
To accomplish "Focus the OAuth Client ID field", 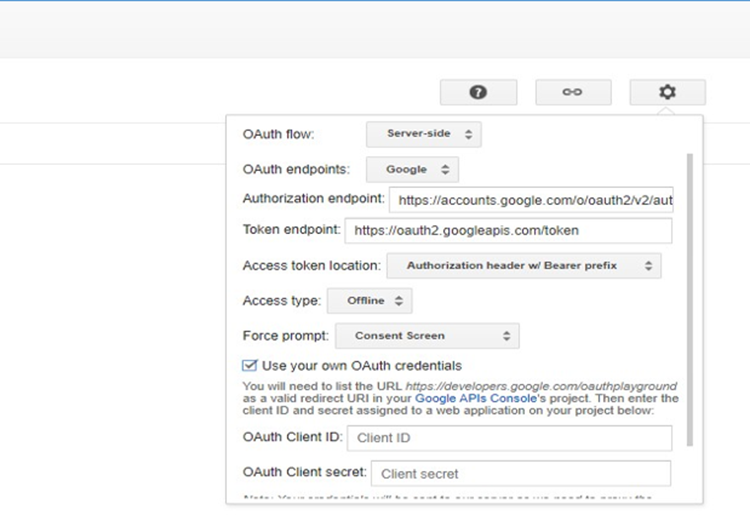I will [x=509, y=438].
